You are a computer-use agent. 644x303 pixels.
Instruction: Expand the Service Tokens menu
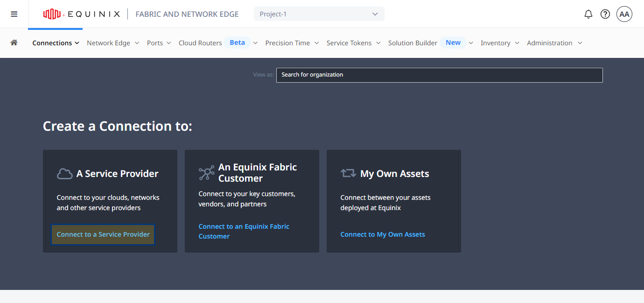click(353, 43)
